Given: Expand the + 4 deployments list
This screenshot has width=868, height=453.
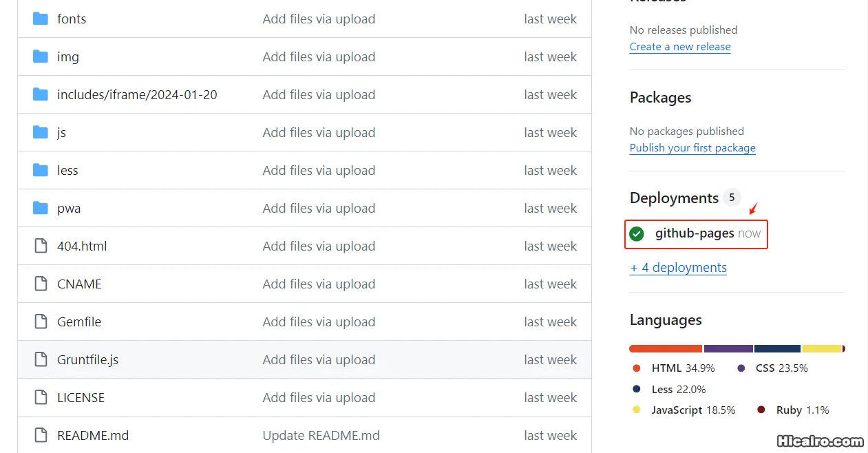Looking at the screenshot, I should (678, 267).
